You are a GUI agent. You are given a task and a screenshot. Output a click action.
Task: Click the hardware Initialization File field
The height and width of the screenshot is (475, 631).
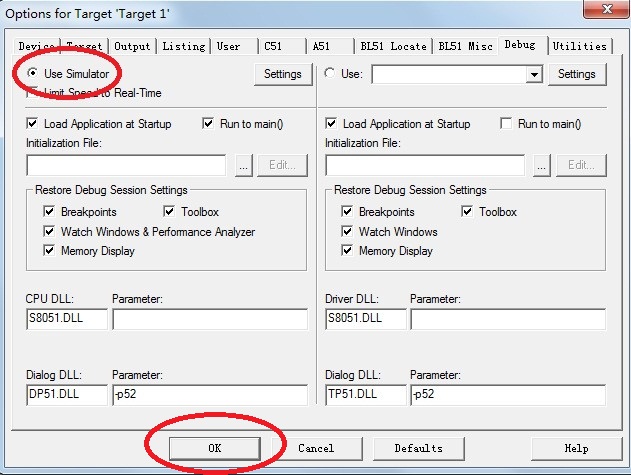click(x=425, y=166)
